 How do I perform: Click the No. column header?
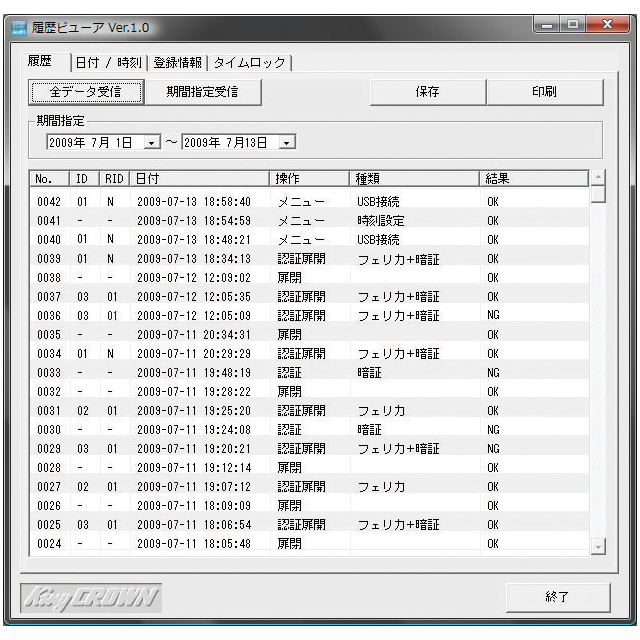48,178
